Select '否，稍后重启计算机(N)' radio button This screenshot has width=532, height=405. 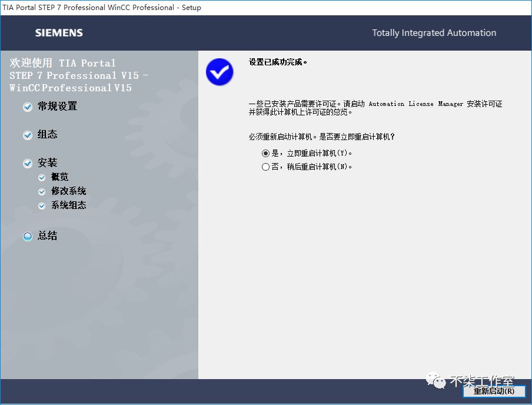(x=265, y=167)
